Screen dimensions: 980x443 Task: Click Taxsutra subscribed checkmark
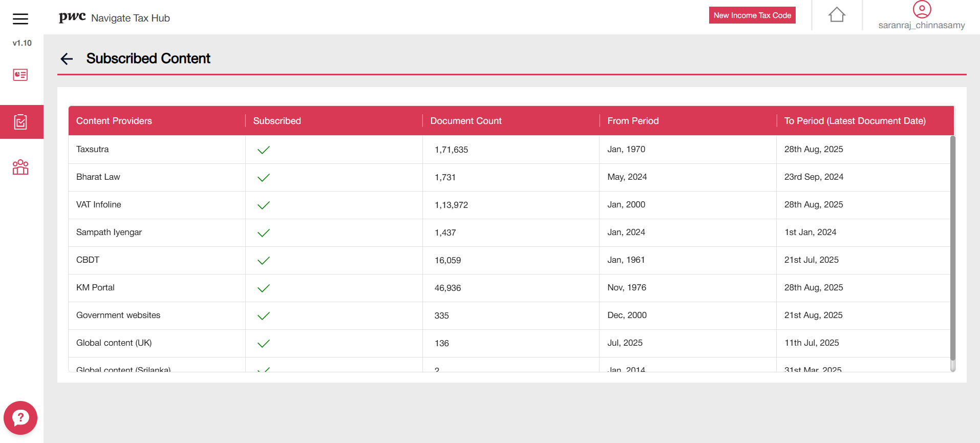[x=264, y=150]
